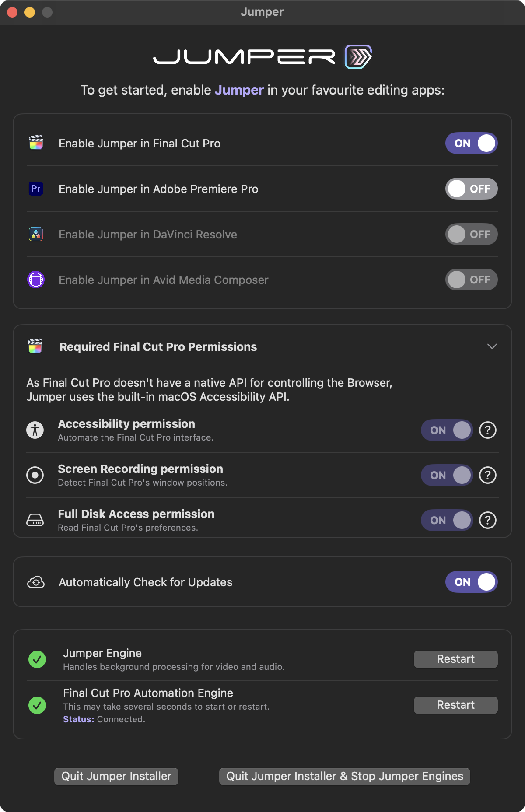Toggle Automatically Check for Updates off
This screenshot has width=525, height=812.
pyautogui.click(x=471, y=582)
